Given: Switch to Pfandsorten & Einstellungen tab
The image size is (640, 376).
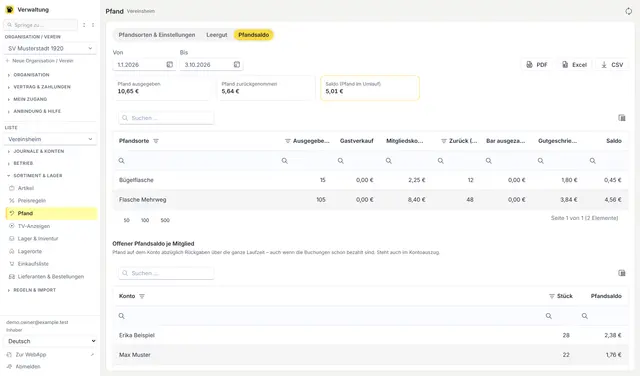Looking at the screenshot, I should (x=157, y=35).
